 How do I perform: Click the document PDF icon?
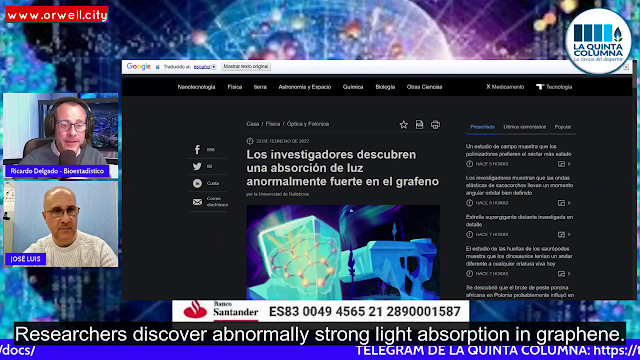[x=419, y=125]
